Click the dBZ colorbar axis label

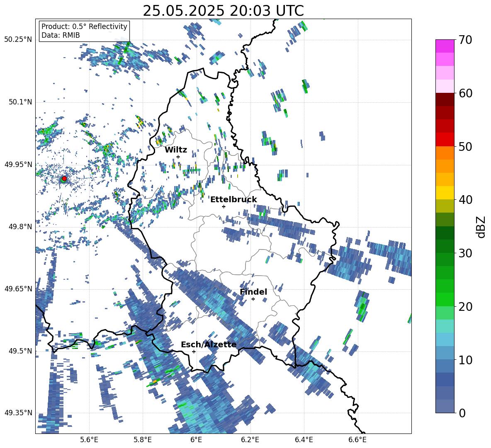[x=481, y=227]
